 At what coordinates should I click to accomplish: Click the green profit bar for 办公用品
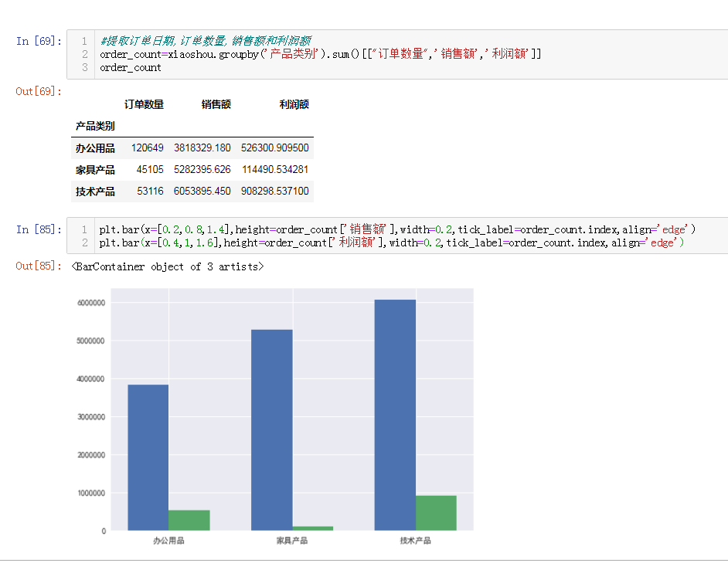[189, 521]
